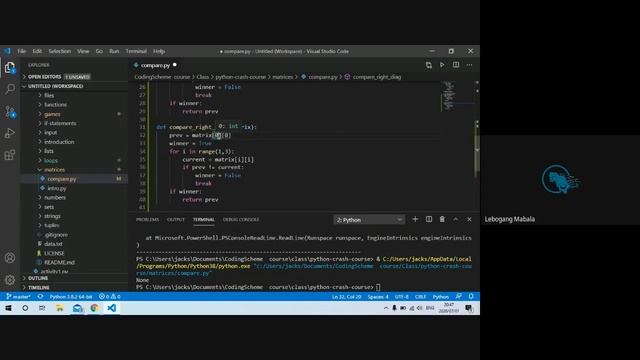Open the File menu
This screenshot has height=360, width=640.
22,51
